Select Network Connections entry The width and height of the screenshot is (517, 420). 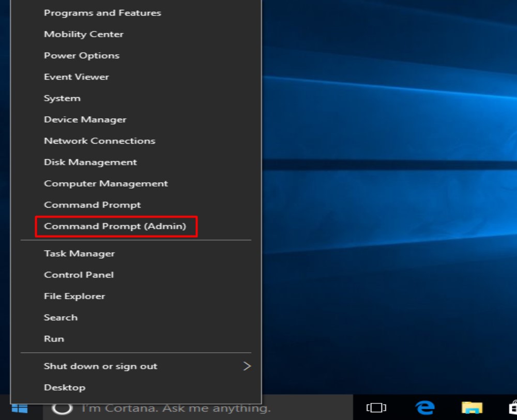click(100, 141)
